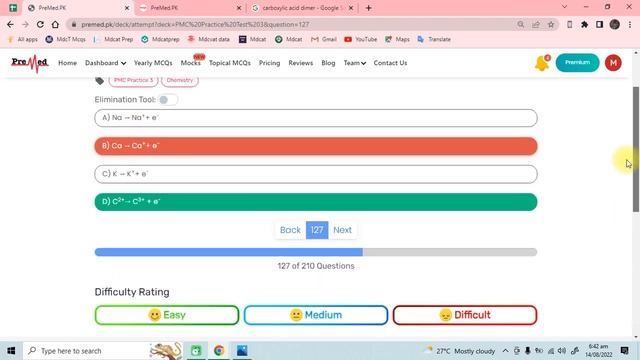This screenshot has width=640, height=360.
Task: Open the weather widget in taskbar
Action: click(459, 351)
